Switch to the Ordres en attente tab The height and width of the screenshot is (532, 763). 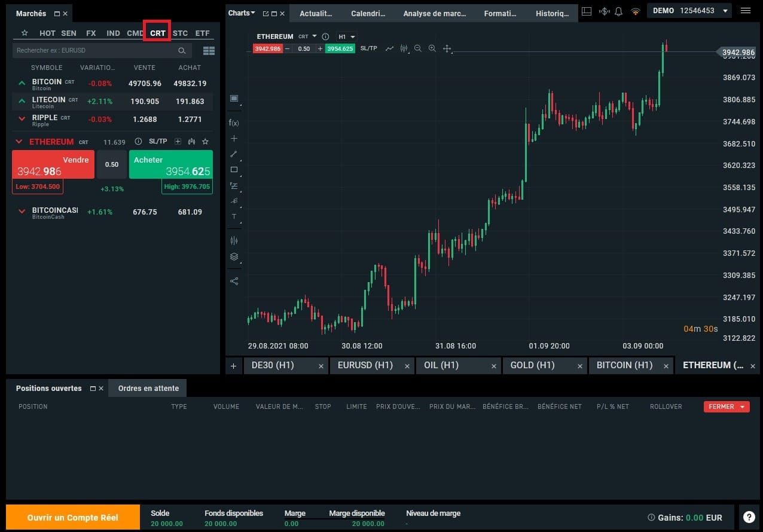click(148, 389)
